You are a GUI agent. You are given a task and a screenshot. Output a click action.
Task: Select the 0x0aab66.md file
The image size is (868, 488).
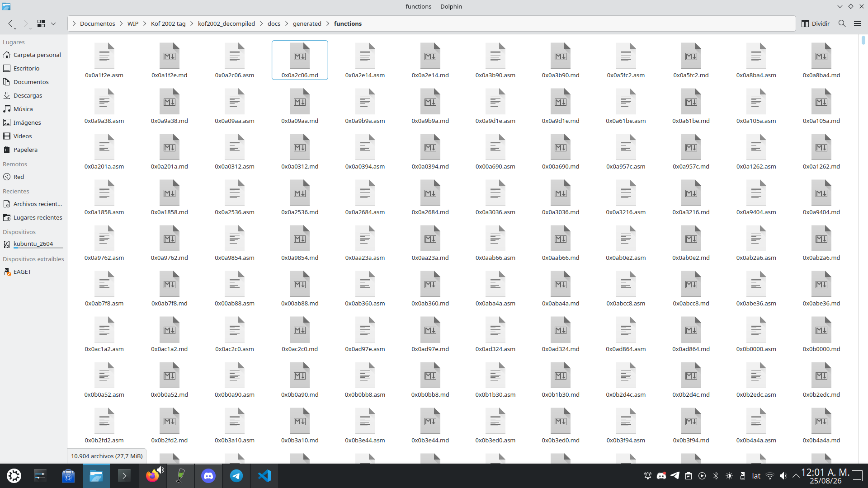point(561,243)
